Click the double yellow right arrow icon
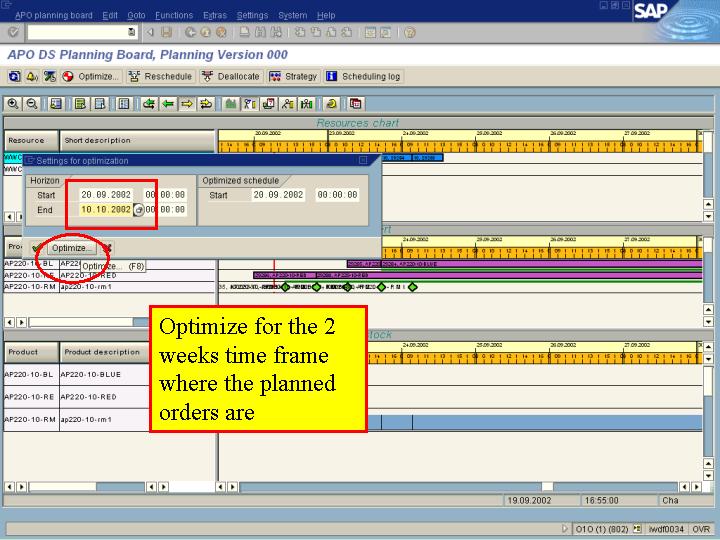The image size is (720, 540). [x=206, y=104]
